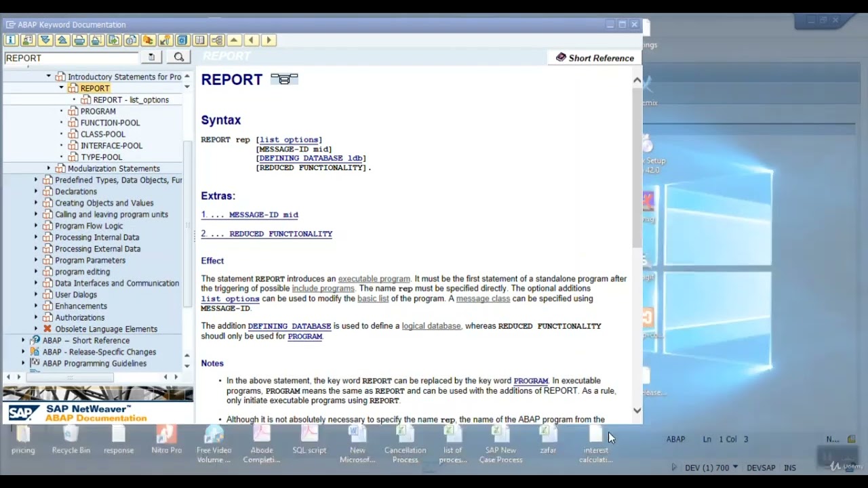This screenshot has height=488, width=868.
Task: Select the SQL script desktop icon
Action: coord(309,439)
